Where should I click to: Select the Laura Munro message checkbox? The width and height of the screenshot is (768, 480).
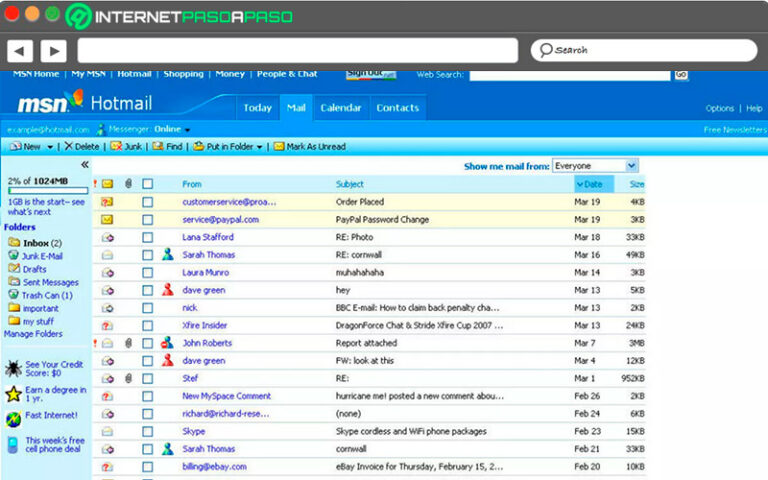147,273
